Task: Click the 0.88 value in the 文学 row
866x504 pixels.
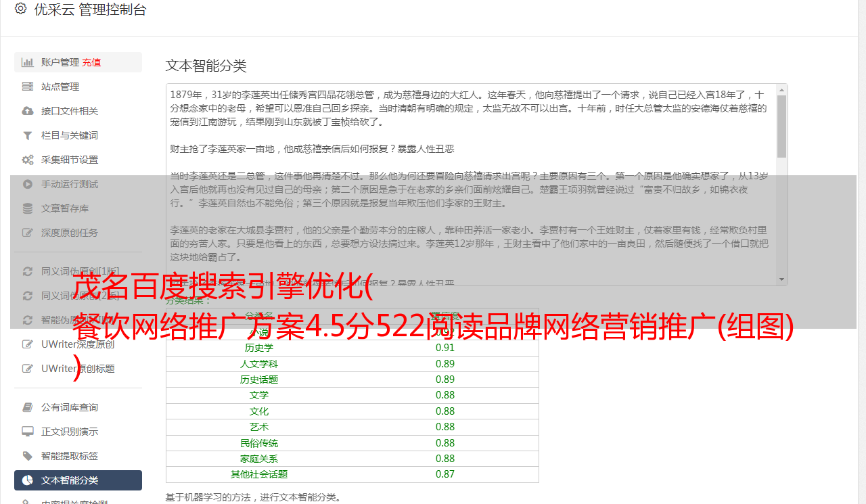Action: (445, 395)
